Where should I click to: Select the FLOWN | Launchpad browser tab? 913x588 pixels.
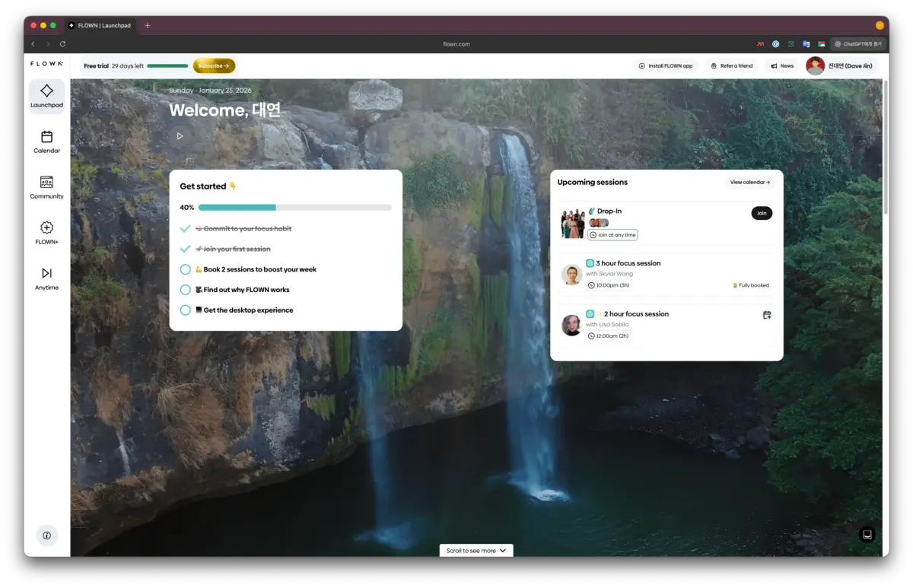pyautogui.click(x=100, y=25)
